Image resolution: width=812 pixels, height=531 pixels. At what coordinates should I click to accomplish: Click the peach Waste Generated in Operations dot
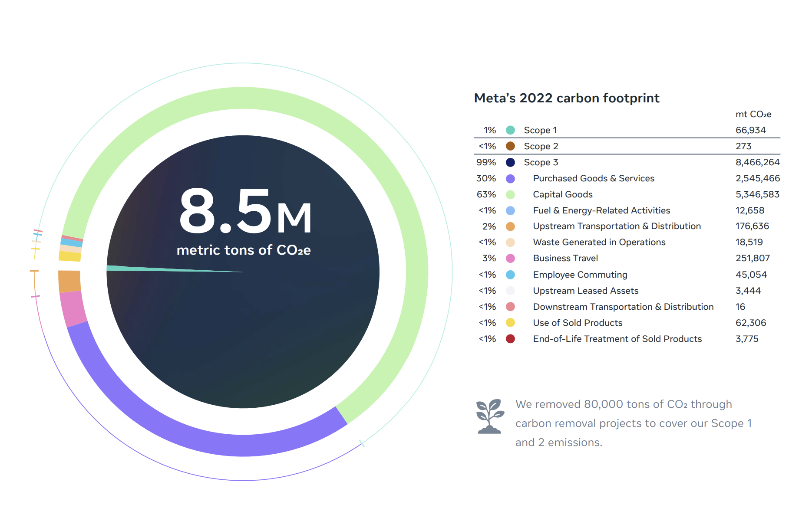point(510,242)
